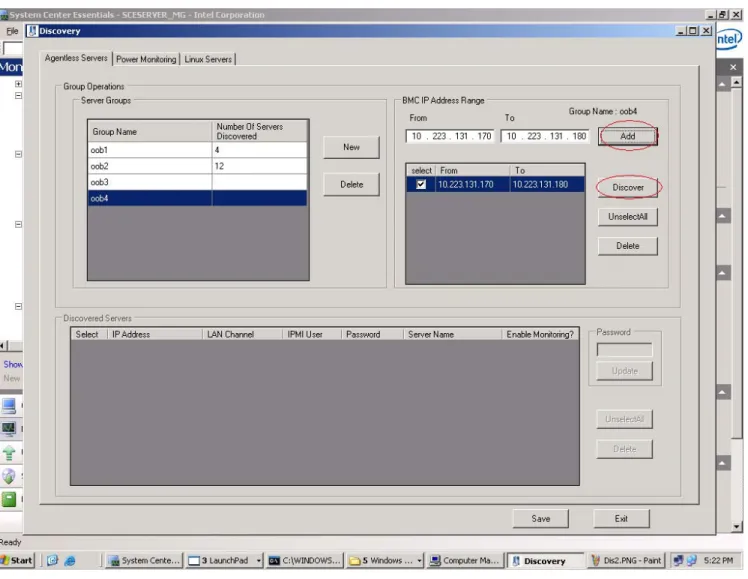This screenshot has width=748, height=579.
Task: Open the Linux Servers tab
Action: pos(208,59)
